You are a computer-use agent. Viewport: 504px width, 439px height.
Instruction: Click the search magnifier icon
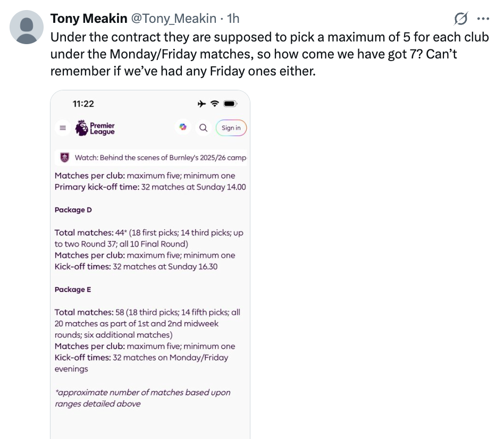pos(203,128)
